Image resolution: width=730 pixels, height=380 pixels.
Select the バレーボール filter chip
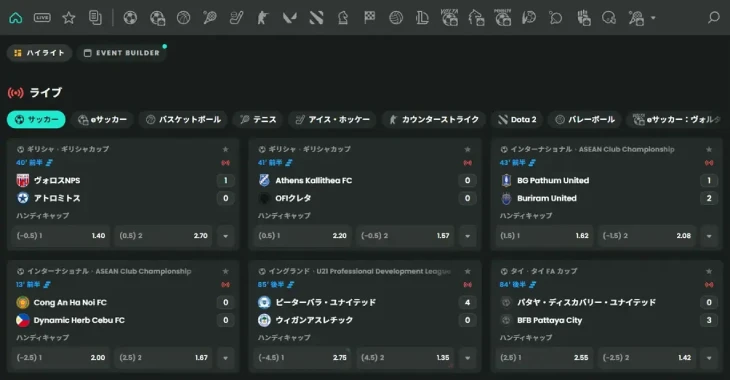[585, 120]
